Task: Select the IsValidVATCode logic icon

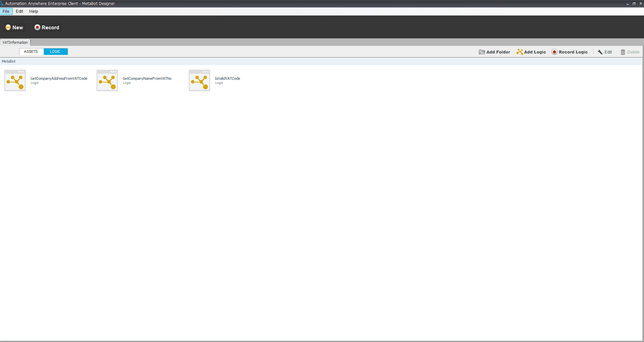Action: pos(199,80)
